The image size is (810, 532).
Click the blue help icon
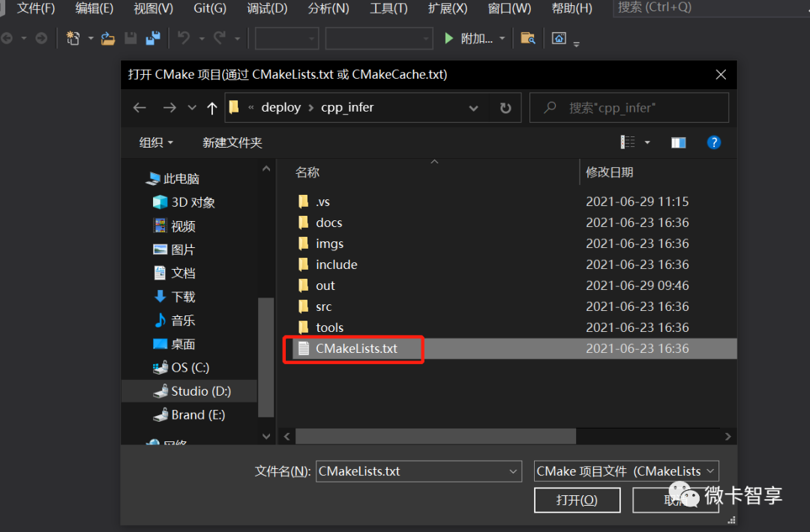tap(714, 142)
